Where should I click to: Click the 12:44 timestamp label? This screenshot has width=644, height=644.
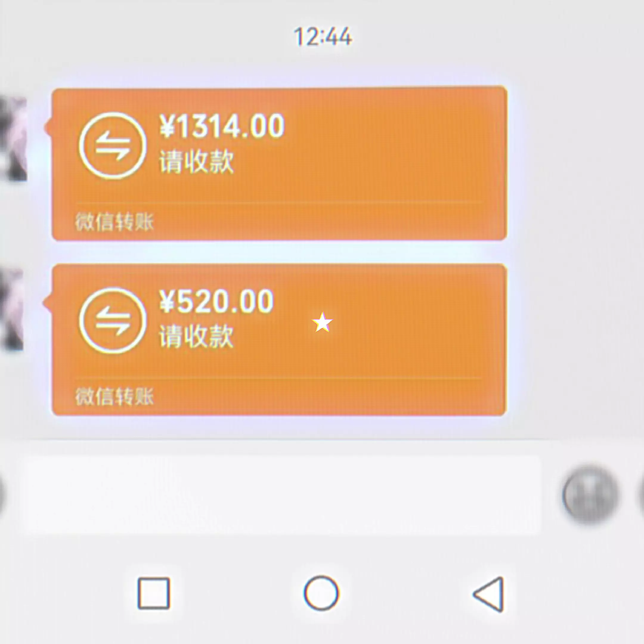coord(323,36)
